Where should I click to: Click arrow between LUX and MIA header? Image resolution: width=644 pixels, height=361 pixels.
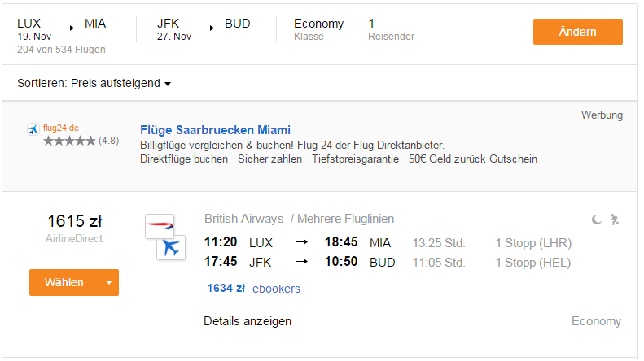coord(68,28)
